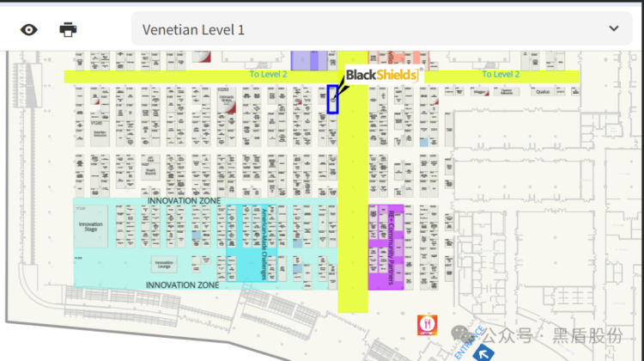Image resolution: width=644 pixels, height=361 pixels.
Task: Select the Innovation Stage booth
Action: tap(91, 226)
